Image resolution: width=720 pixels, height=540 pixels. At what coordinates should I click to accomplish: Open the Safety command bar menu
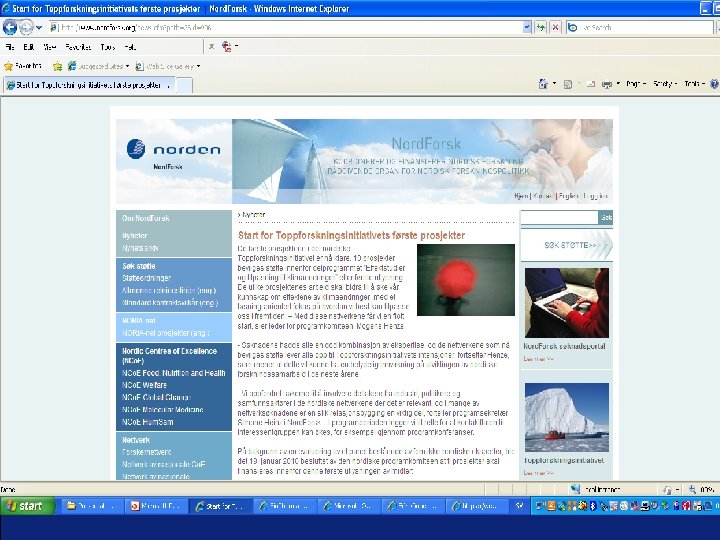(664, 84)
